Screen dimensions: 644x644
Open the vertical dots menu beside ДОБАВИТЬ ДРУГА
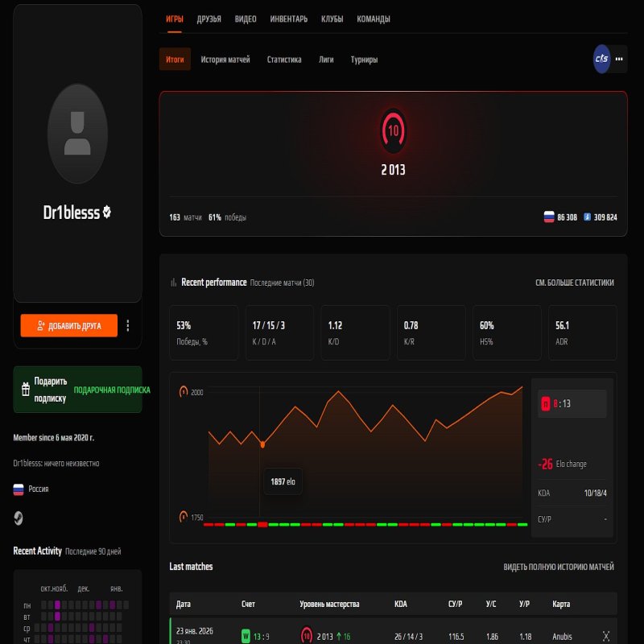(x=127, y=325)
